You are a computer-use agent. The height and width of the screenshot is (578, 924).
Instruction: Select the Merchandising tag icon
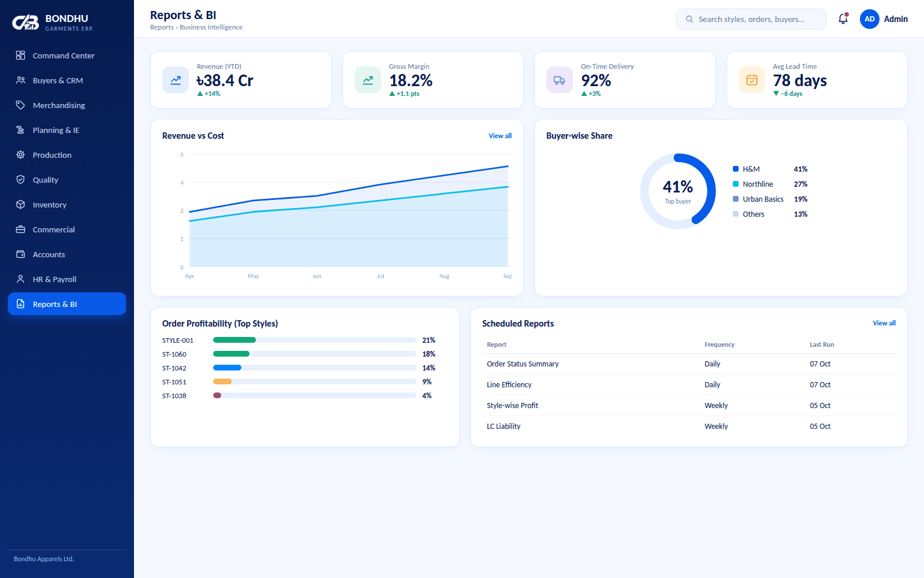21,105
